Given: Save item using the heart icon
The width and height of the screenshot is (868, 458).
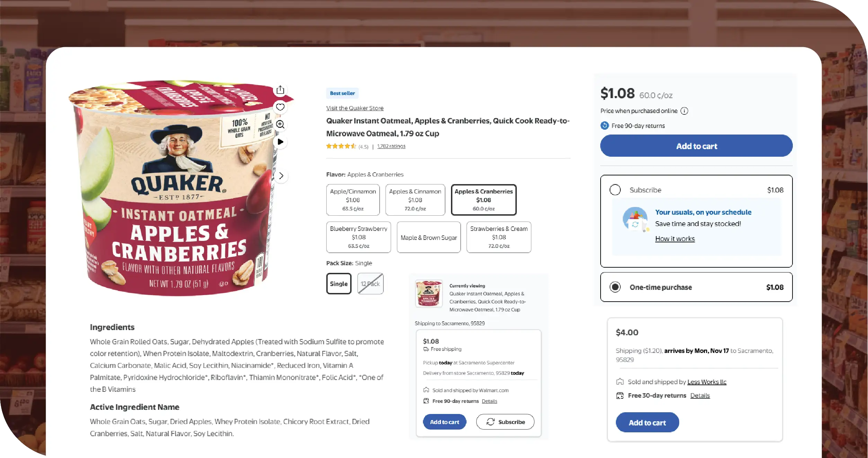Looking at the screenshot, I should [x=281, y=107].
